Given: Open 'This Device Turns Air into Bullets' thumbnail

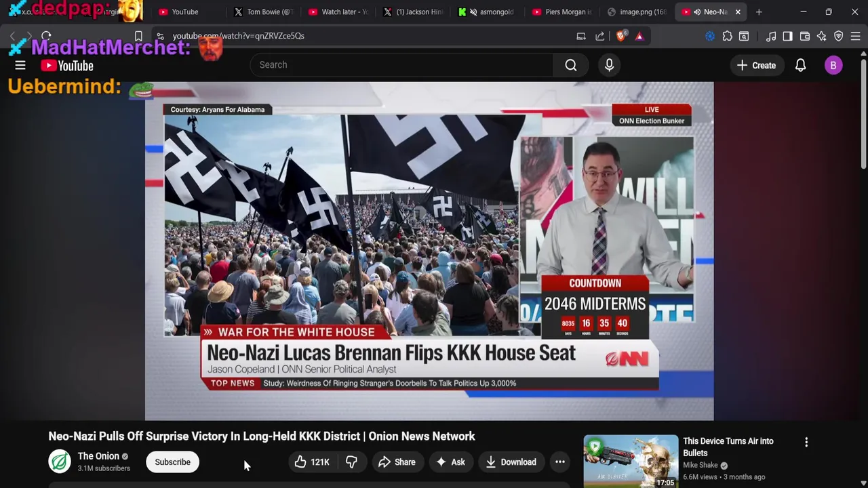Looking at the screenshot, I should coord(631,462).
